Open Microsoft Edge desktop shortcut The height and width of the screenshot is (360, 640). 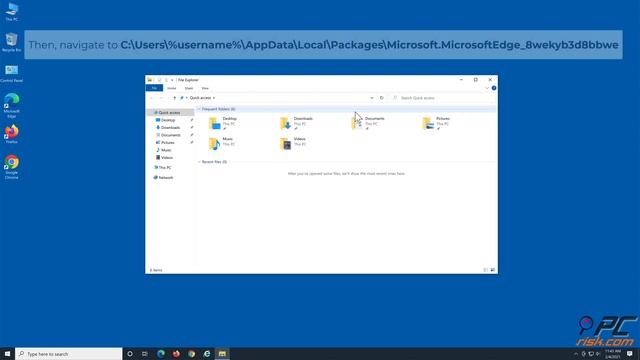(11, 105)
